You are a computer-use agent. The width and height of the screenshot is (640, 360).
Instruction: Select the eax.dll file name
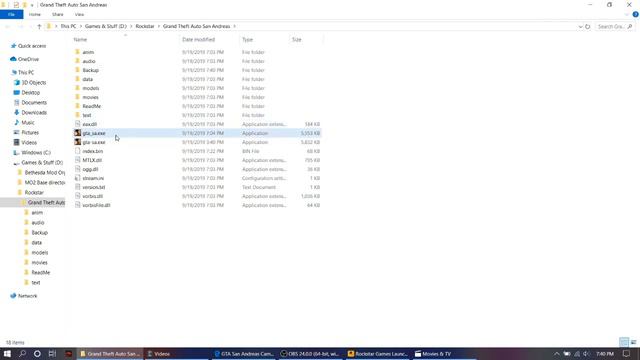pyautogui.click(x=89, y=124)
